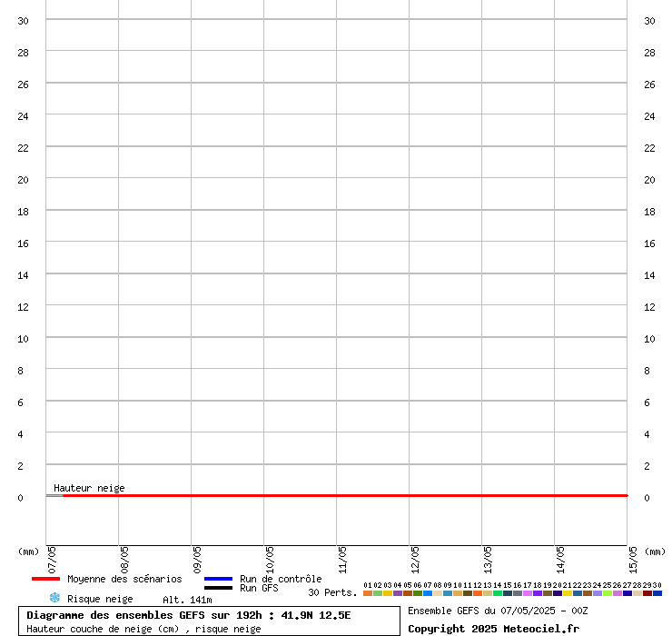Select perturbation 27 deep blue swatch

click(628, 593)
